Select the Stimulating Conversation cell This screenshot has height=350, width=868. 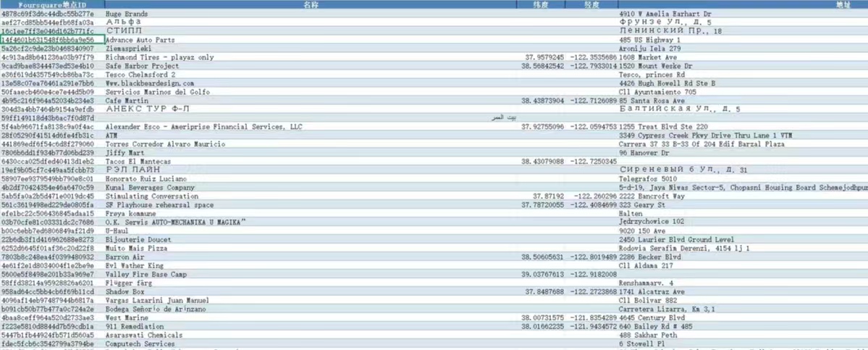(310, 196)
